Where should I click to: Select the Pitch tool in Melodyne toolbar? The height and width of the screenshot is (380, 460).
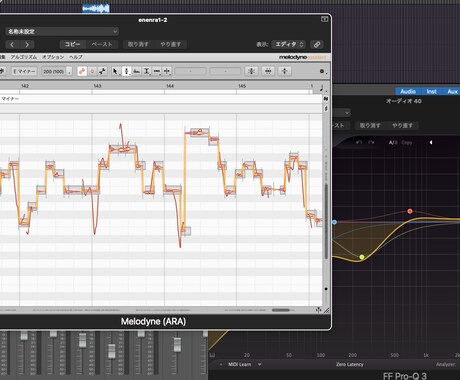126,71
